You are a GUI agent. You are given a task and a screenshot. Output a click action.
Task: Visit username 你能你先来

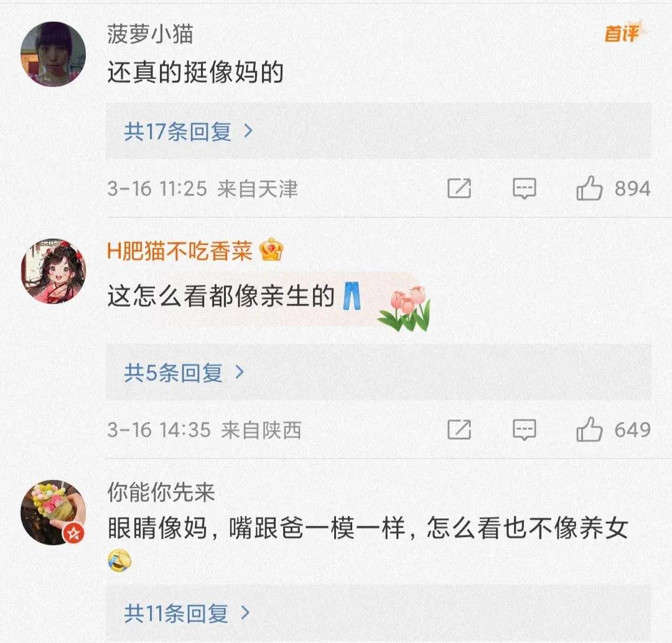coord(161,492)
